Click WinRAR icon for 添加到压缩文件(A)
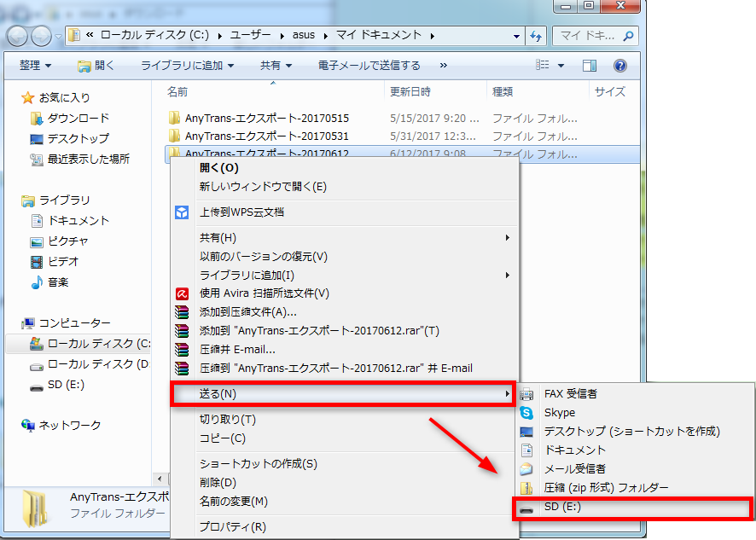The image size is (756, 540). point(182,312)
